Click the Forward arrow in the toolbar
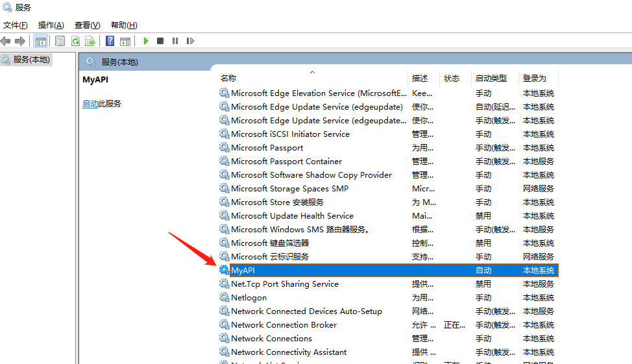The width and height of the screenshot is (632, 364). point(20,41)
